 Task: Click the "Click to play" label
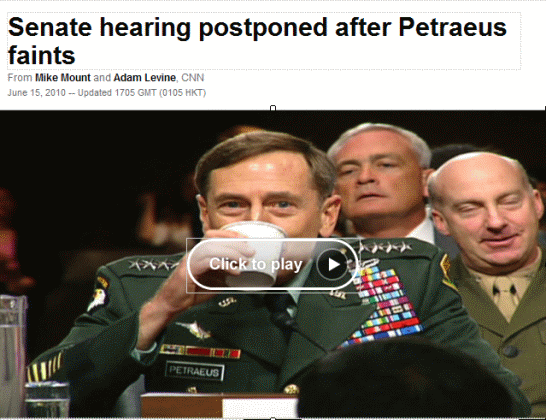coord(256,264)
